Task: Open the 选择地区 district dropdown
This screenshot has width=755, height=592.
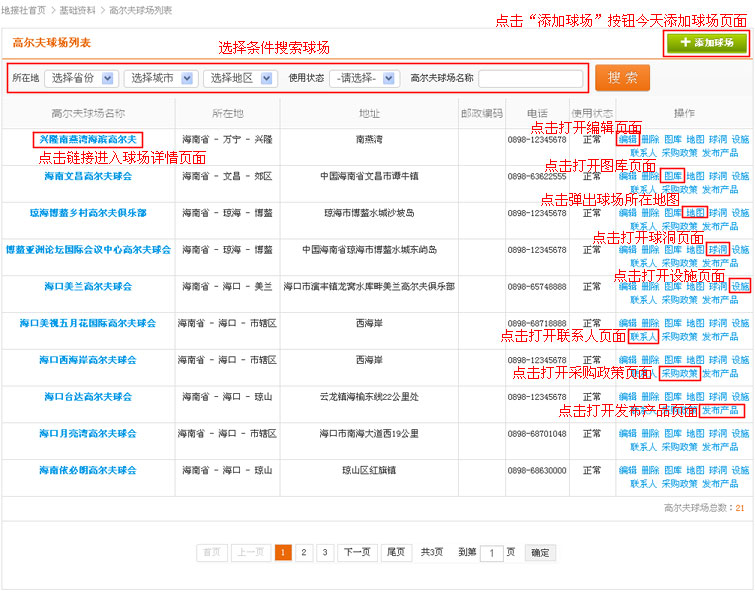Action: [240, 78]
